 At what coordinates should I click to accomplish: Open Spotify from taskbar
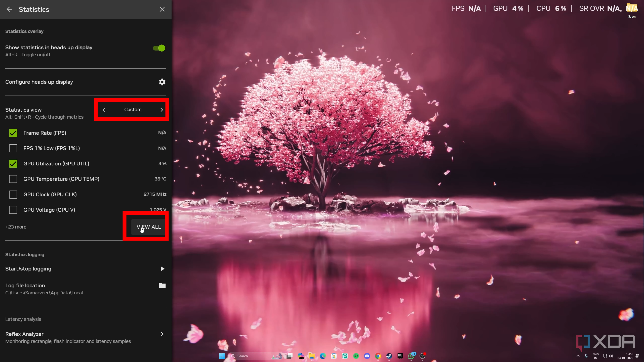pos(356,356)
